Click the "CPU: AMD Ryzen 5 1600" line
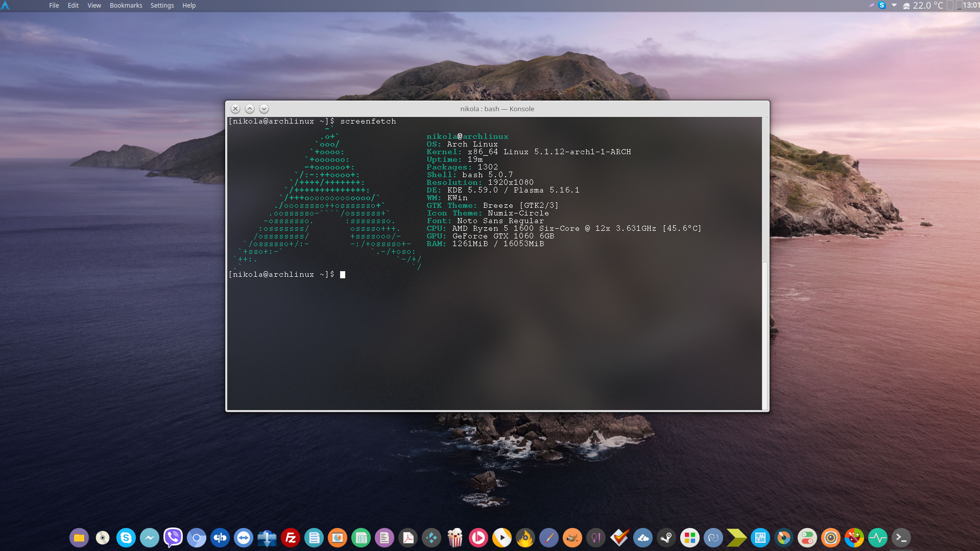This screenshot has width=980, height=551. (564, 228)
